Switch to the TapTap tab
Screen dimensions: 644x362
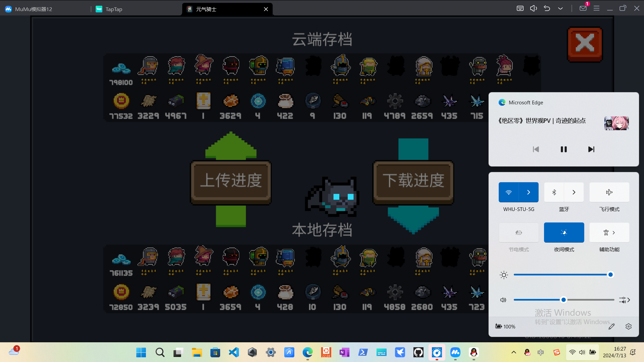click(114, 9)
